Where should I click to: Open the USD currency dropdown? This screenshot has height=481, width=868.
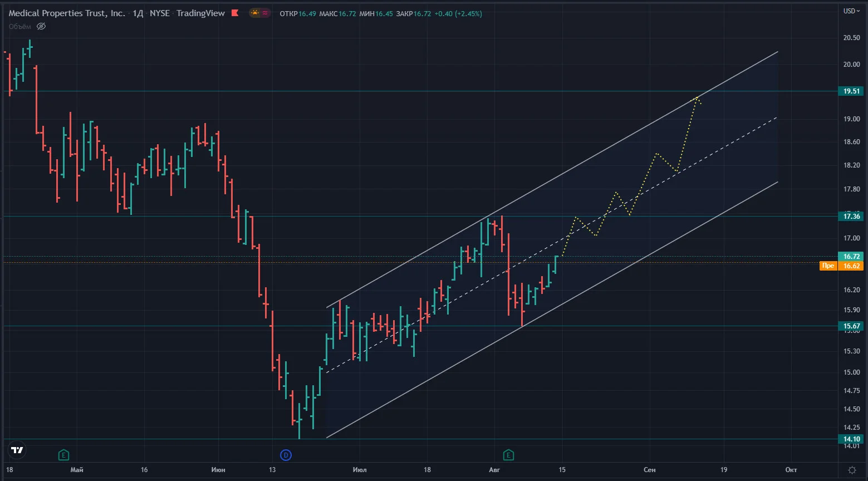pos(852,11)
